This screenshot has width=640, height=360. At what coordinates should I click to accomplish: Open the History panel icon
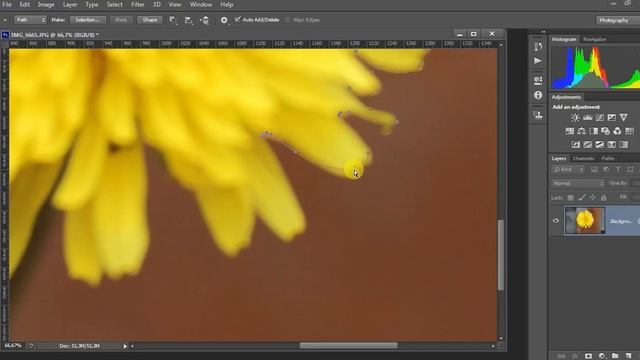tap(538, 47)
